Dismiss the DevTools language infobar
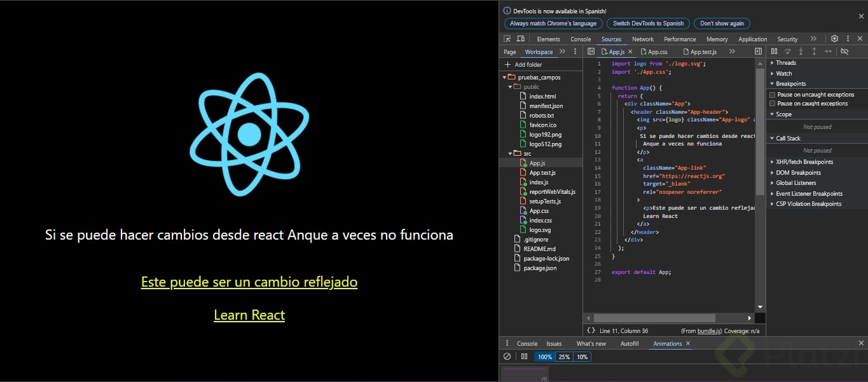The image size is (868, 382). pyautogui.click(x=861, y=16)
